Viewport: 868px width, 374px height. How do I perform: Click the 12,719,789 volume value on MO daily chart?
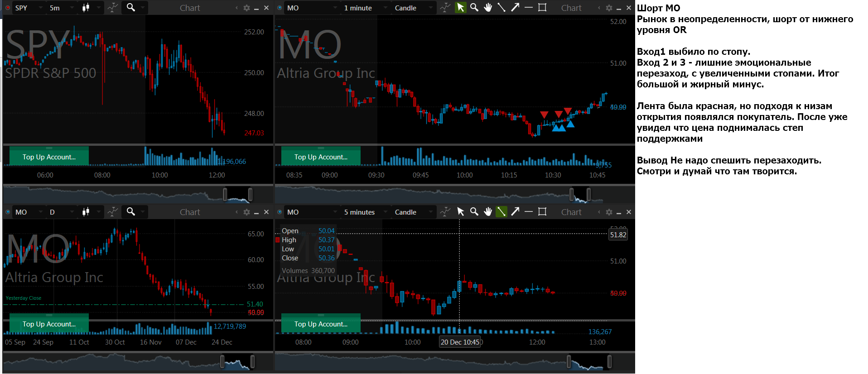point(230,326)
